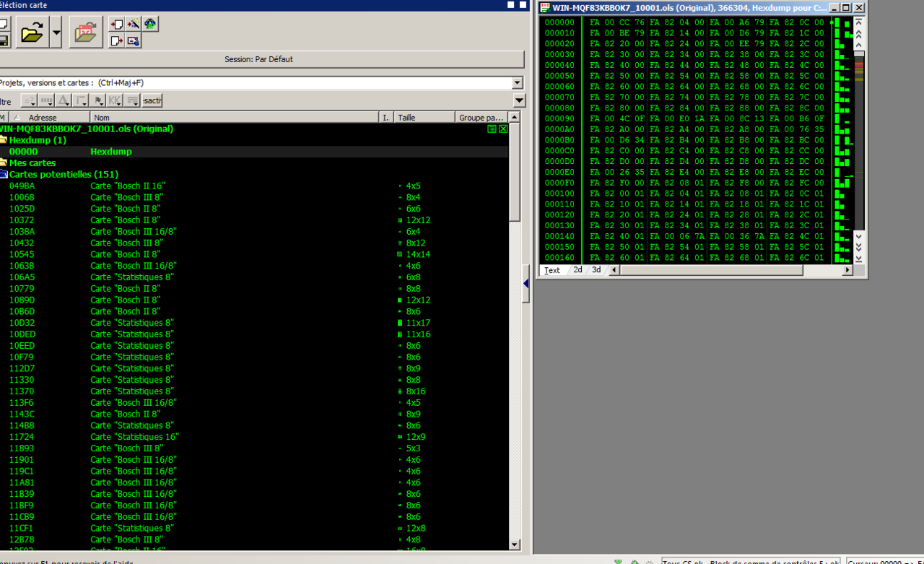Switch the hexdump window to the 2d tab
Screen dimensions: 924x564
(x=577, y=270)
